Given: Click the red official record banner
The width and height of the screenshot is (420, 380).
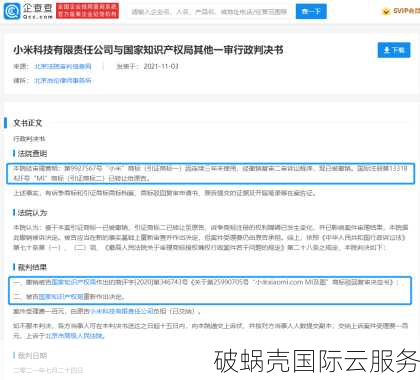Looking at the screenshot, I should 87,11.
